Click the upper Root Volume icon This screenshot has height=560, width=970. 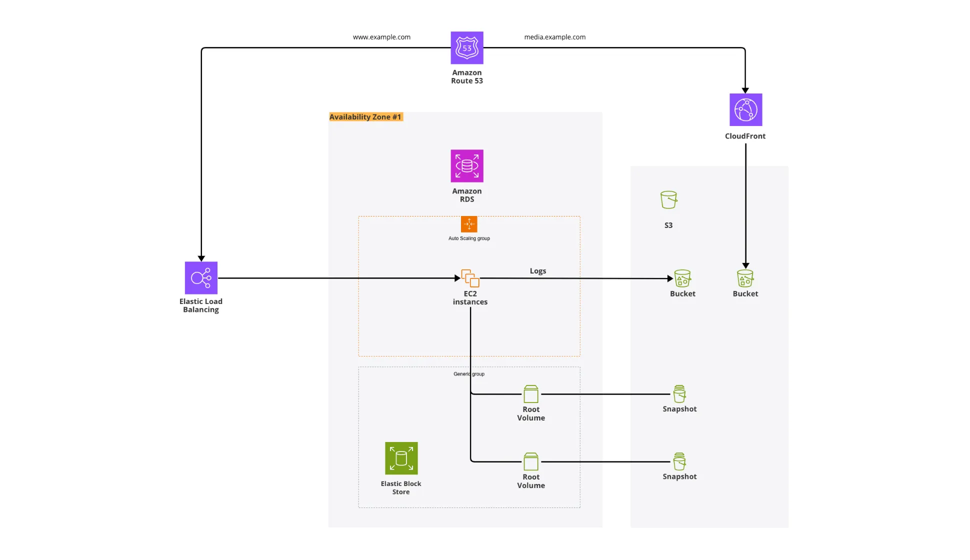[x=530, y=394]
